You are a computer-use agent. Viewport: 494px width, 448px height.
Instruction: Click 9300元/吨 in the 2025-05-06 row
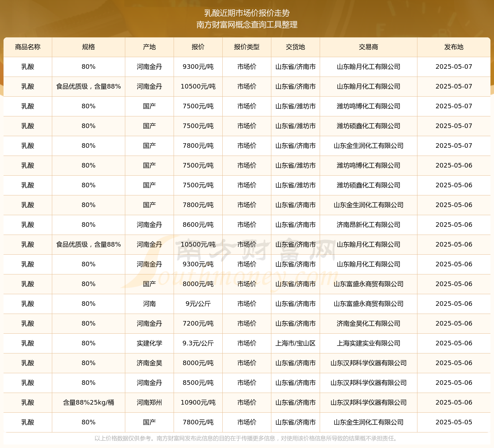click(x=198, y=264)
